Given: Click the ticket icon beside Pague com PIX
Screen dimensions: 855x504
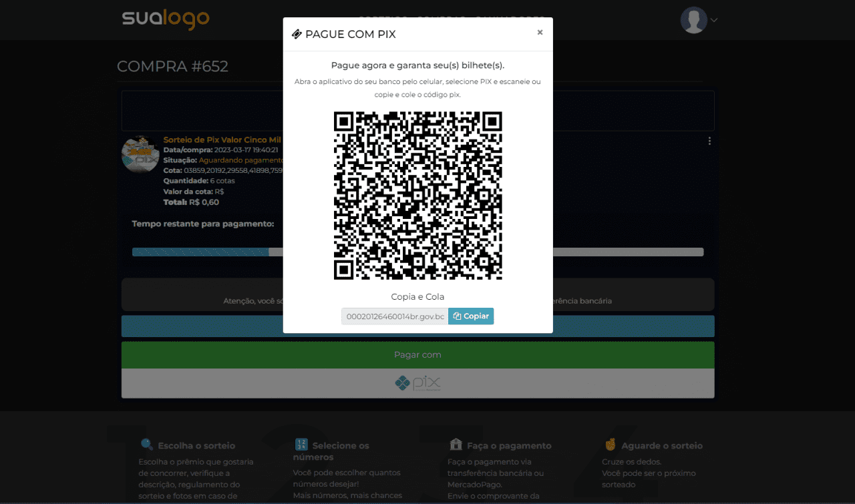Looking at the screenshot, I should click(297, 35).
